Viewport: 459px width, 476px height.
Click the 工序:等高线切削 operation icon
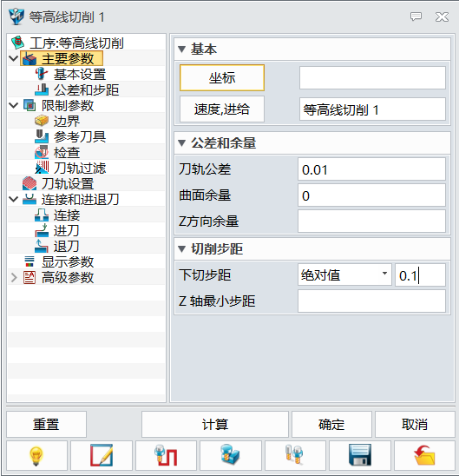(x=18, y=43)
